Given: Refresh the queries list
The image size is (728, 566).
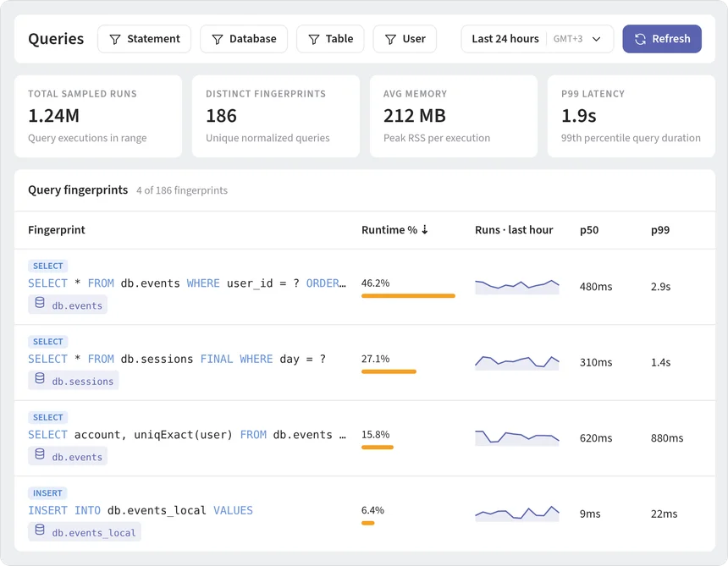Looking at the screenshot, I should (662, 39).
